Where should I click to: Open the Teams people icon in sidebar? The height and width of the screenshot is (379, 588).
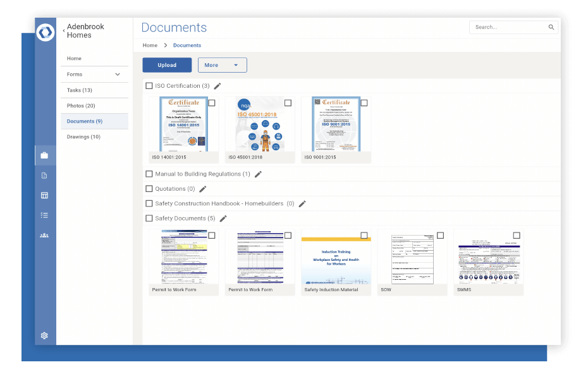(x=44, y=235)
